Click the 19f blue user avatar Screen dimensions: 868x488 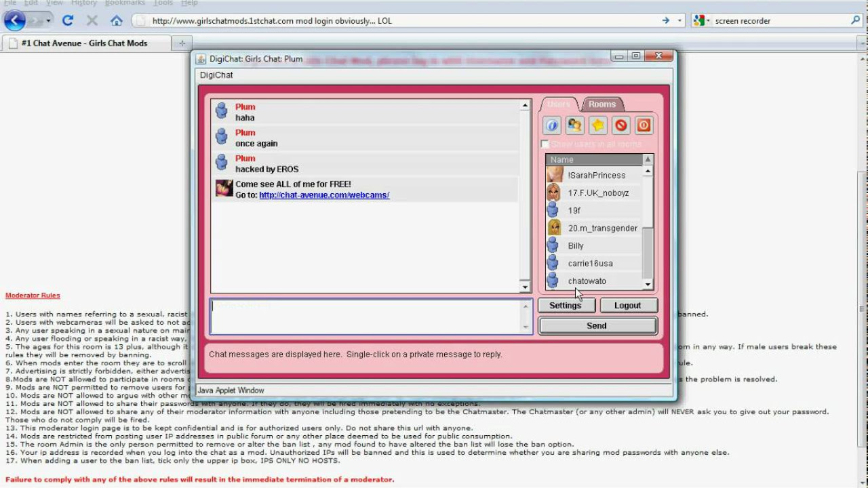[553, 210]
